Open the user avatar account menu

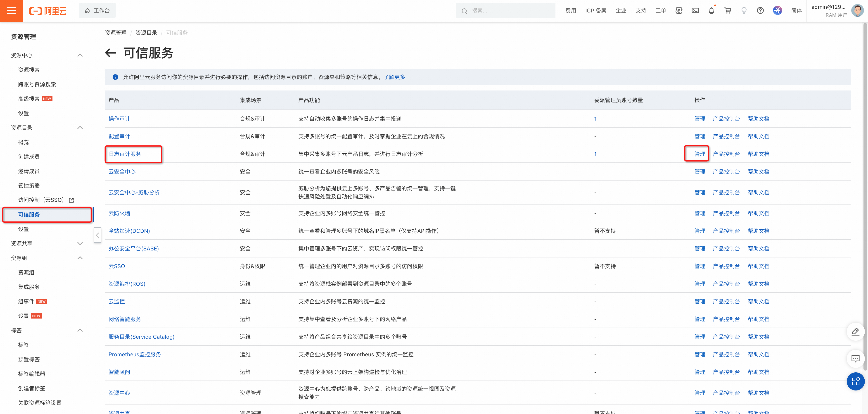click(857, 11)
